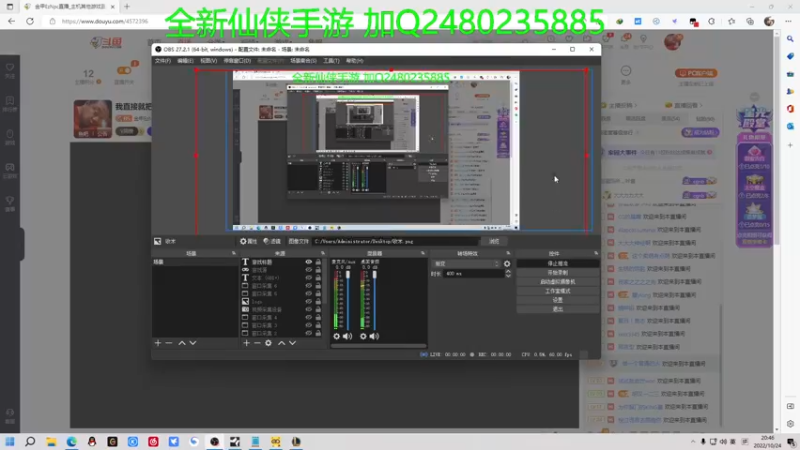Decrease the transition duration with down arrow

[508, 276]
